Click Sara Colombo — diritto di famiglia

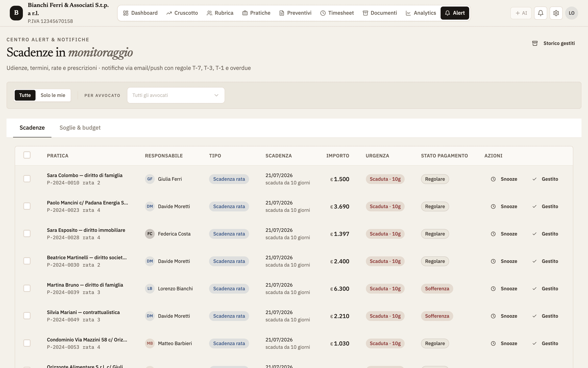point(85,175)
